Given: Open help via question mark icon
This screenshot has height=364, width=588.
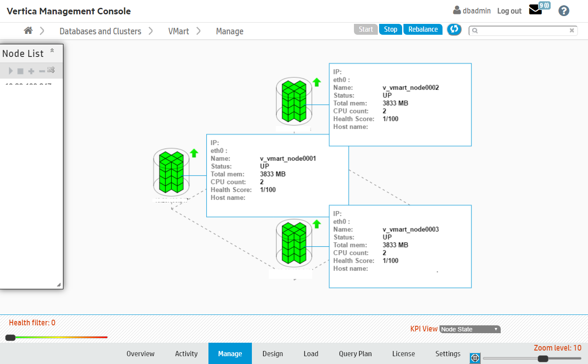Looking at the screenshot, I should pyautogui.click(x=564, y=11).
